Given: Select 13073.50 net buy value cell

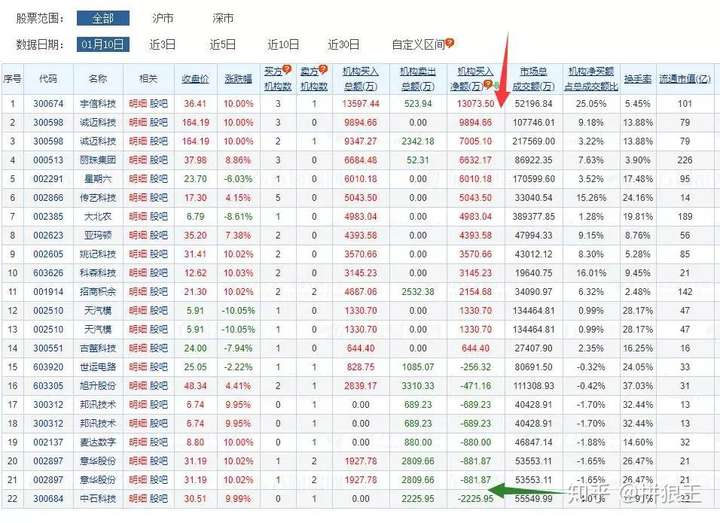Looking at the screenshot, I should pos(475,104).
